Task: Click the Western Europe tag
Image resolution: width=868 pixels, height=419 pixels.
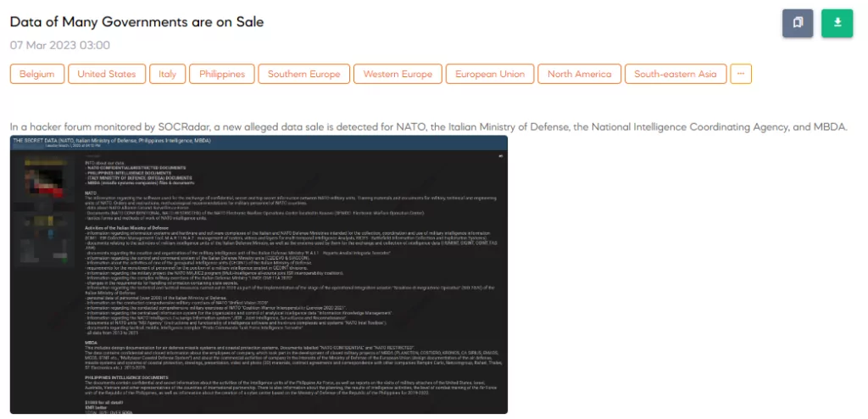Action: [398, 74]
